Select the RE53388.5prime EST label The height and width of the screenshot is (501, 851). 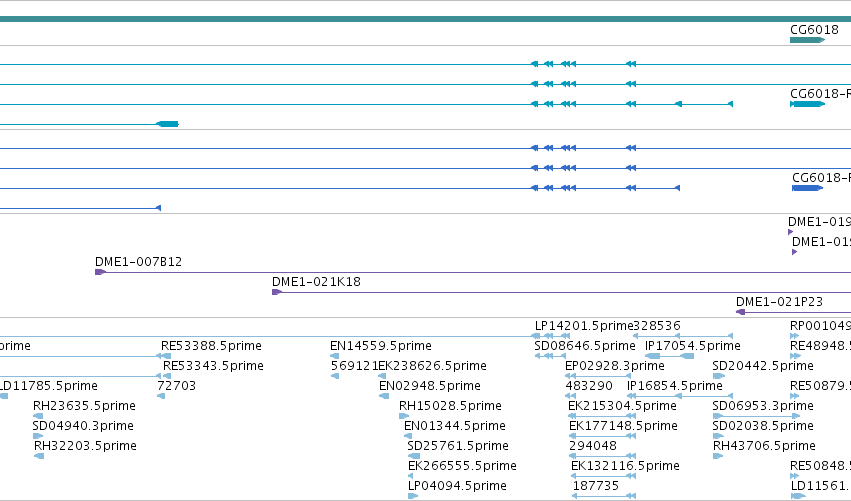[x=211, y=346]
